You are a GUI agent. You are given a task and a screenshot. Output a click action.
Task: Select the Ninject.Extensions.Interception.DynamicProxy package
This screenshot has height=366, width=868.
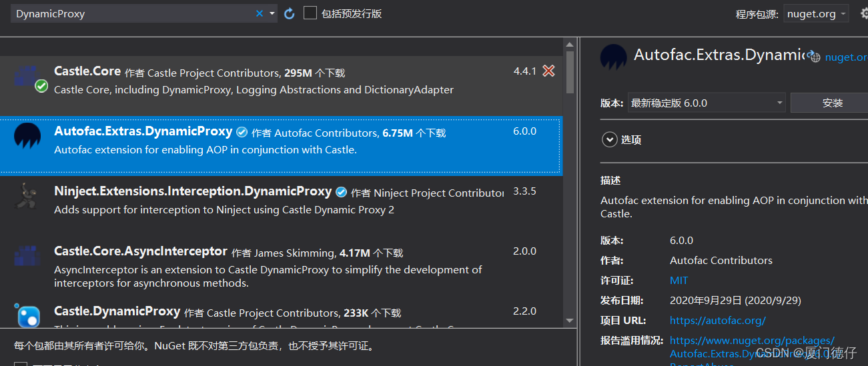(x=281, y=205)
